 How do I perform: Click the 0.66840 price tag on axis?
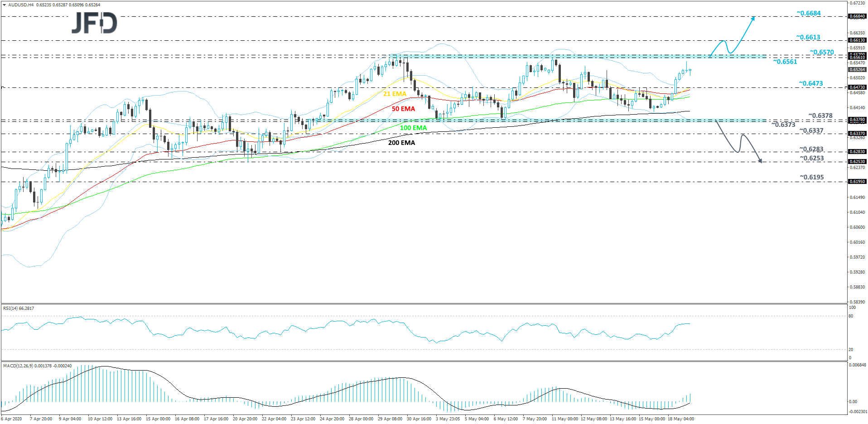(857, 16)
